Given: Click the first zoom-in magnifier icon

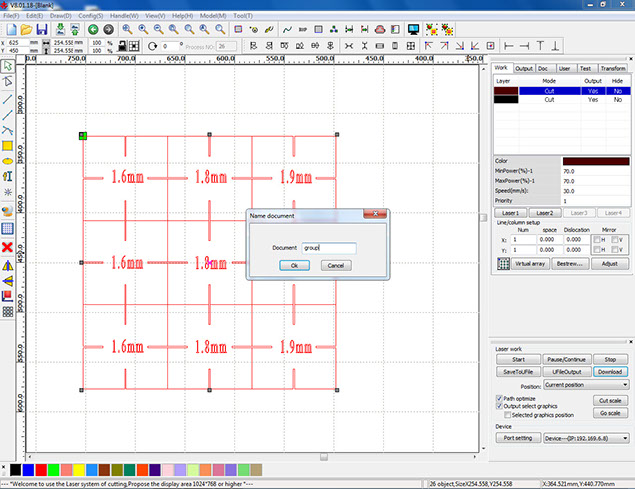Looking at the screenshot, I should click(127, 29).
